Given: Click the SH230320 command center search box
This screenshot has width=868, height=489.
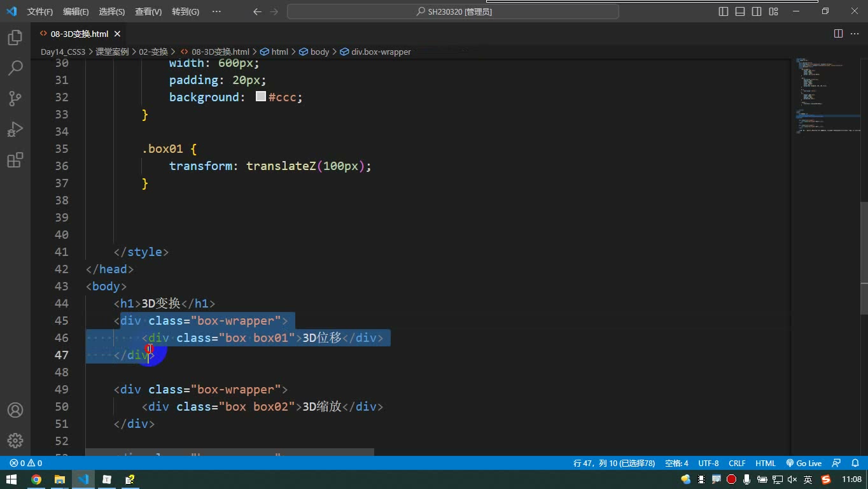Looking at the screenshot, I should tap(453, 11).
